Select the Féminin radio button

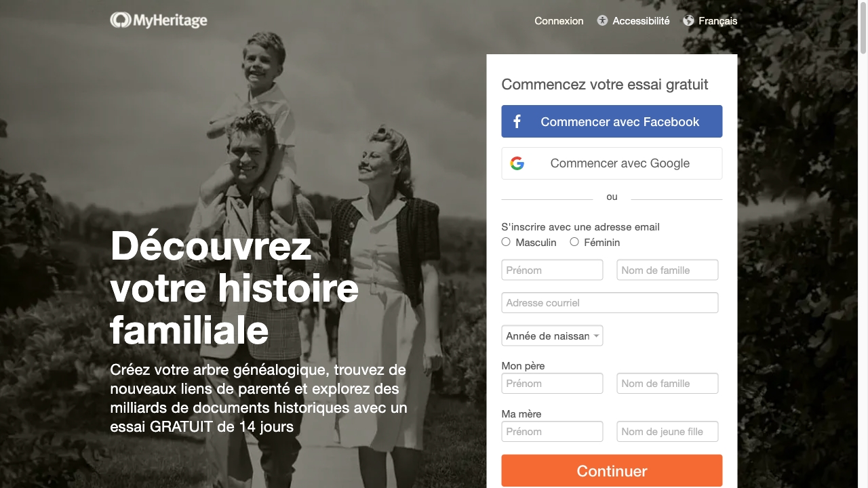[574, 242]
